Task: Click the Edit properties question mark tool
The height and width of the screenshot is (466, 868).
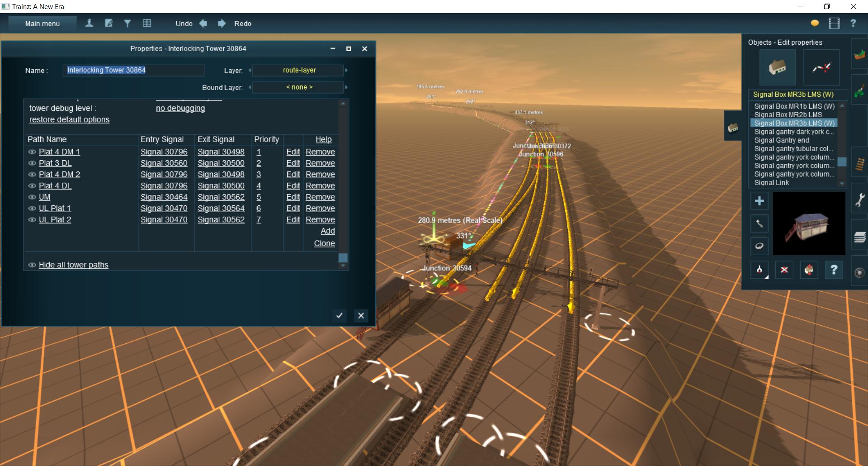Action: point(834,270)
